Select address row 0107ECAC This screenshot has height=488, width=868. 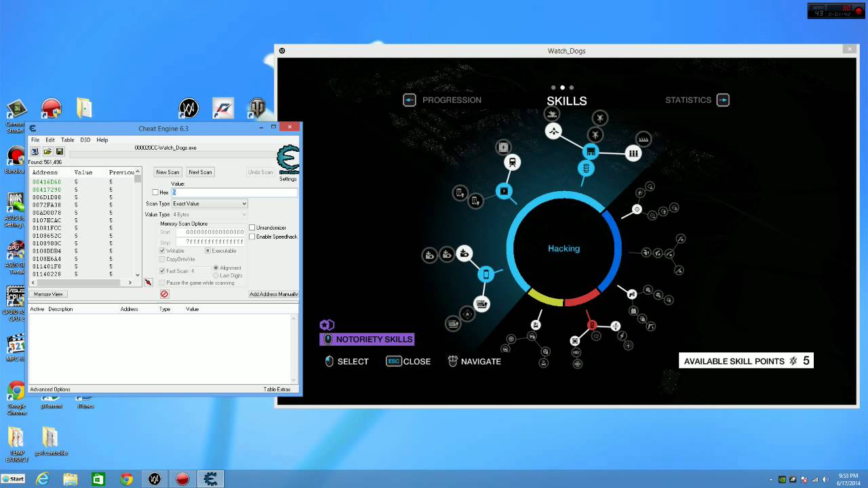click(x=81, y=220)
